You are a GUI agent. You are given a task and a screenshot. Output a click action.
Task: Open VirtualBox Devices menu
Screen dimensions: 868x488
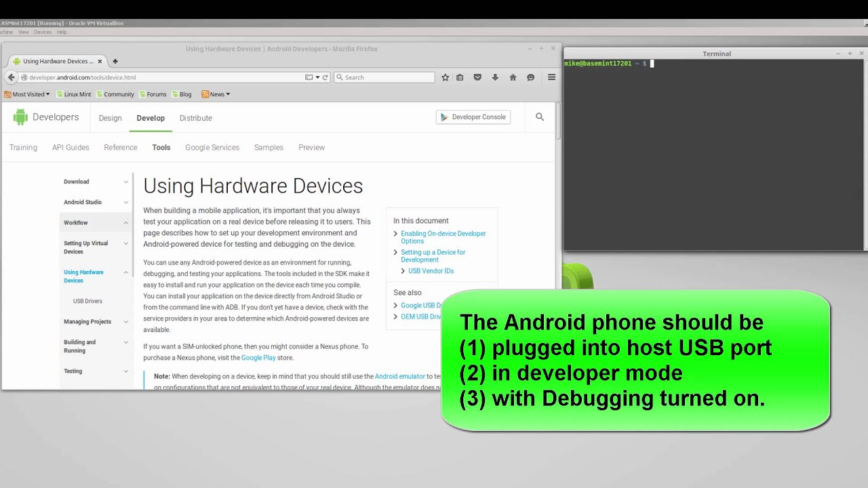click(x=43, y=32)
